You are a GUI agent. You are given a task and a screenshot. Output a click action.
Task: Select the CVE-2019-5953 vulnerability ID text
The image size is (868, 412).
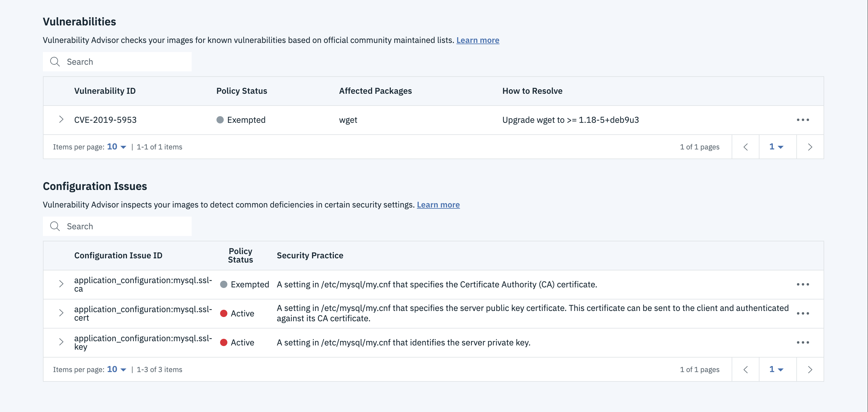pyautogui.click(x=106, y=120)
